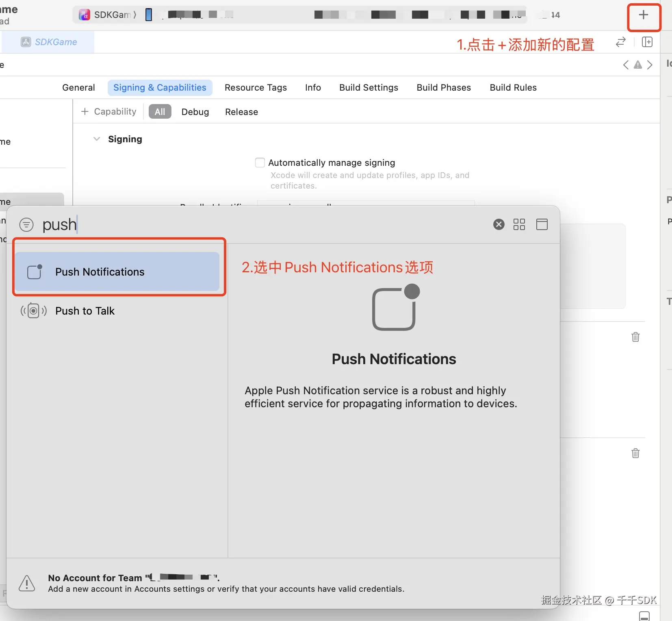Select the SDKGame editor tab

pyautogui.click(x=49, y=42)
